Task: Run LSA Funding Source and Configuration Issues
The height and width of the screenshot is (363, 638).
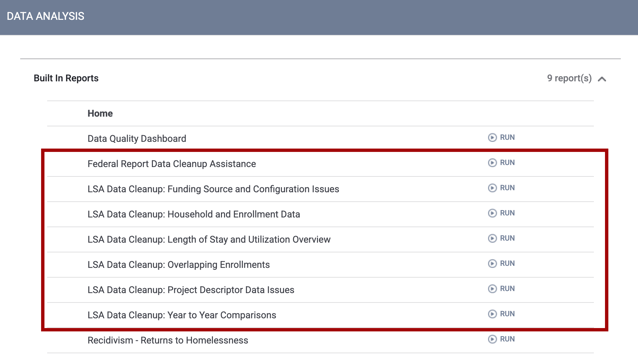Action: coord(501,188)
